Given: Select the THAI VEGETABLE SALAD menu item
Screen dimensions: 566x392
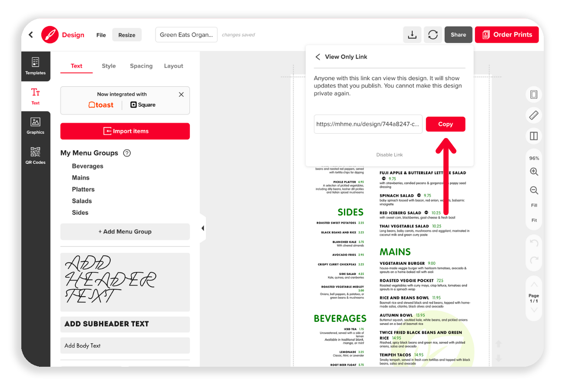Looking at the screenshot, I should pyautogui.click(x=404, y=226).
